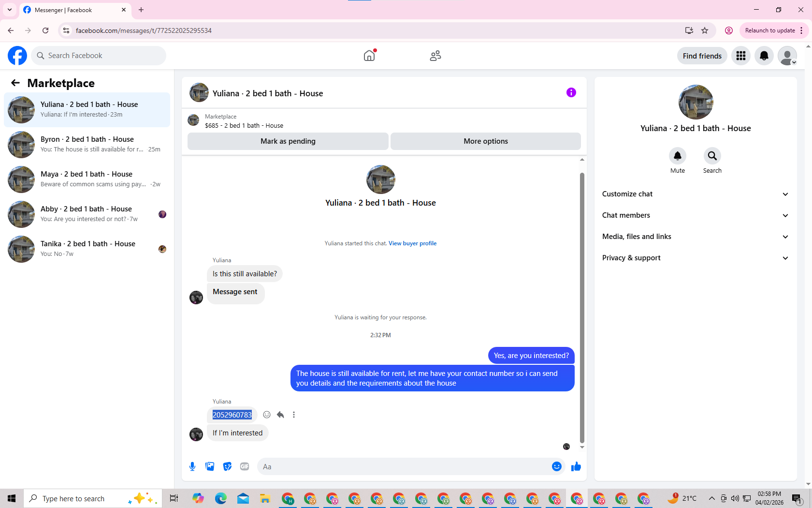Open the Chrome profile icon

pyautogui.click(x=729, y=30)
